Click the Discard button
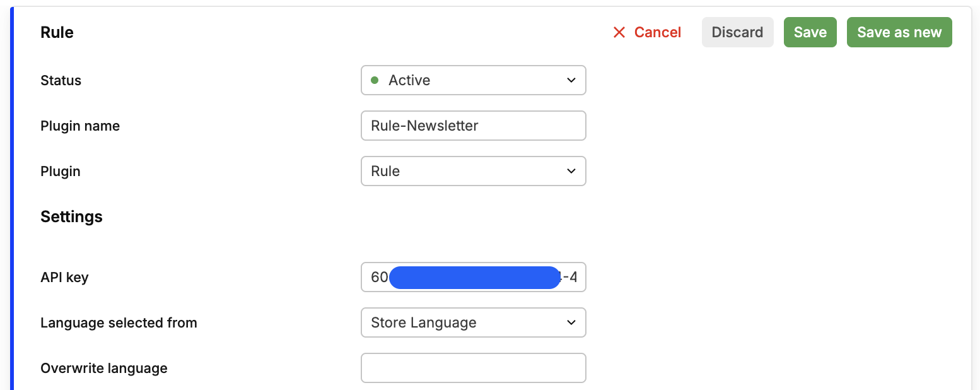980x390 pixels. (x=737, y=32)
